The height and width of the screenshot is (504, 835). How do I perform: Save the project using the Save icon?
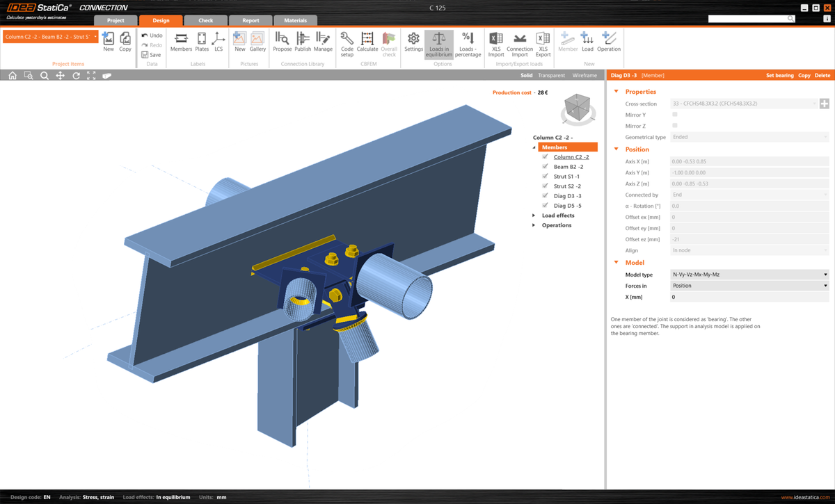(x=151, y=54)
